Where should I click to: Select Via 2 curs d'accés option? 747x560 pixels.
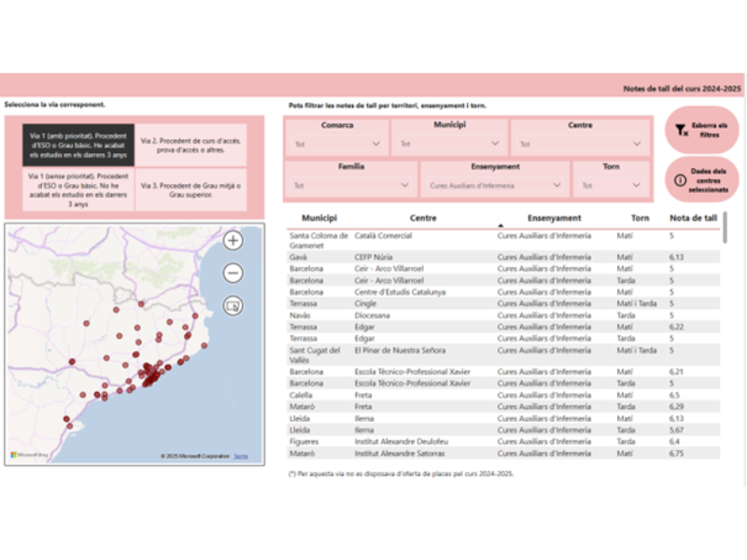pos(190,146)
